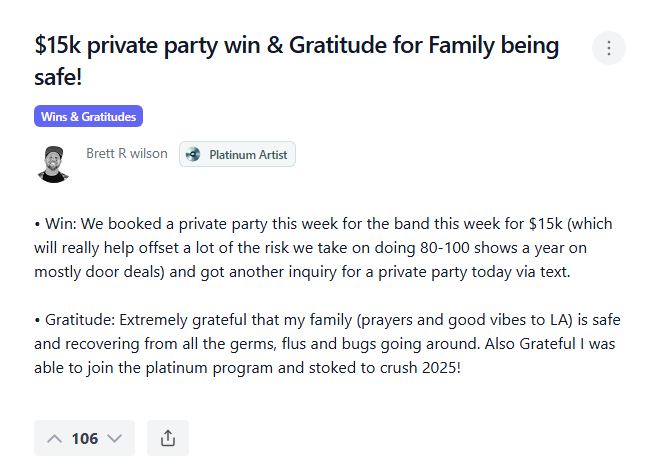This screenshot has width=659, height=473.
Task: Click the author name Brett R wilson
Action: click(x=127, y=154)
